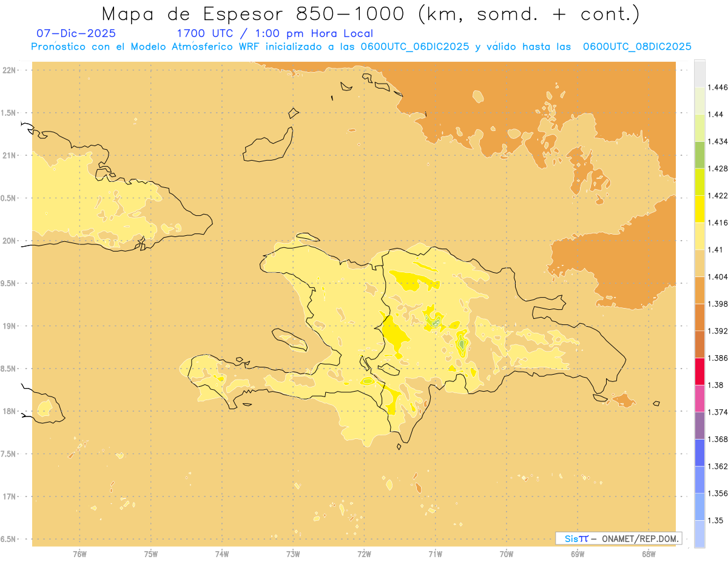Click the '70W' longitude axis label
Image resolution: width=728 pixels, height=562 pixels.
pyautogui.click(x=507, y=554)
